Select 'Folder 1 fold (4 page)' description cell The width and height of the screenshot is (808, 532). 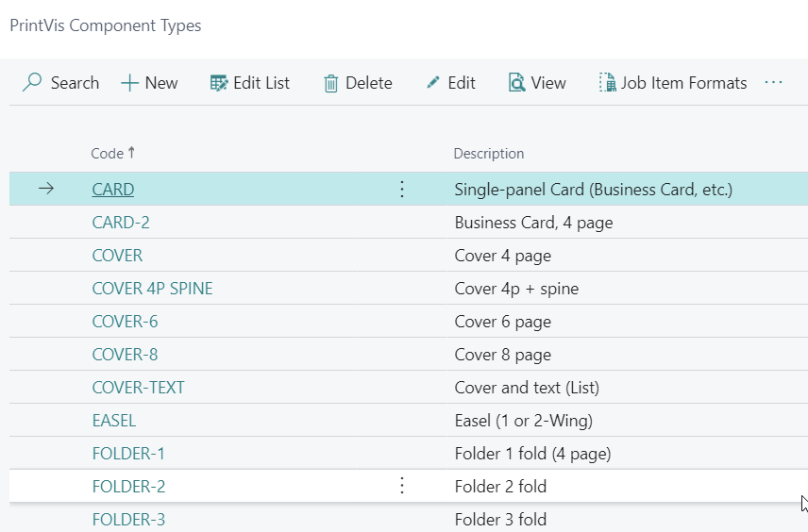[532, 453]
